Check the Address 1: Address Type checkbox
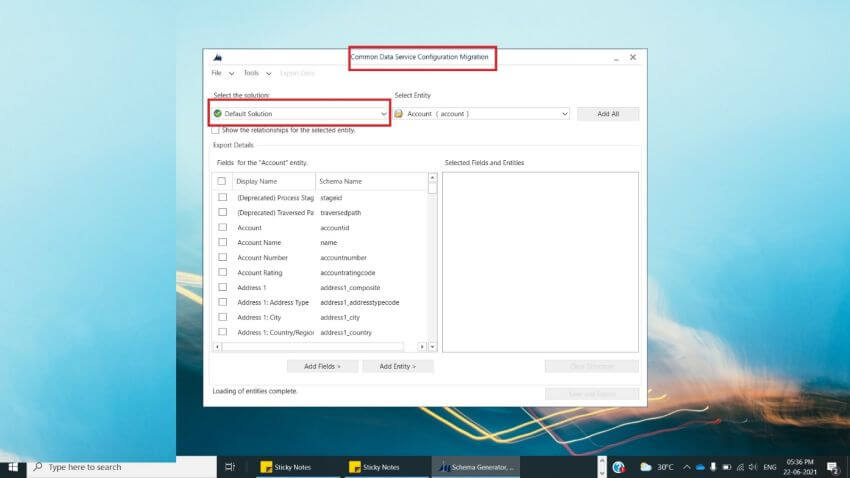The image size is (850, 478). [x=222, y=302]
